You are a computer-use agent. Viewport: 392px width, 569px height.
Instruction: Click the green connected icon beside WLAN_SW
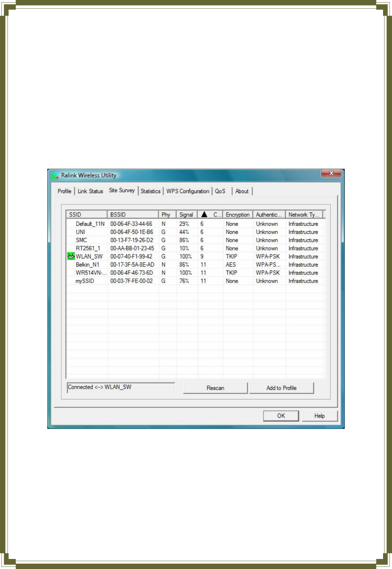point(71,256)
